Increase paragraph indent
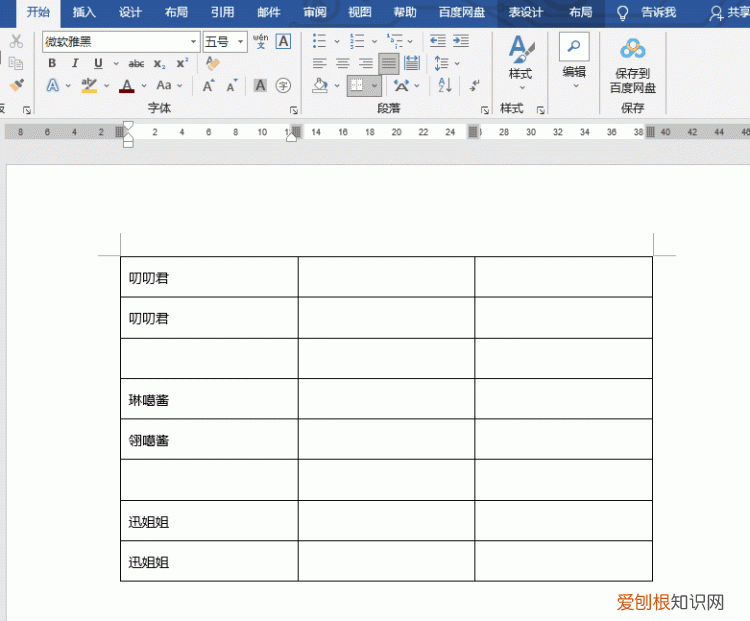Image resolution: width=750 pixels, height=621 pixels. pos(461,41)
